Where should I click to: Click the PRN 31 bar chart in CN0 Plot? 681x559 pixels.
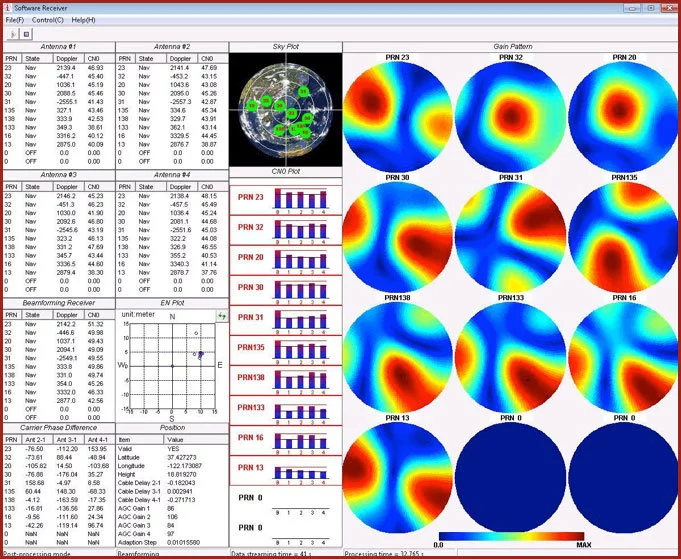[x=300, y=320]
